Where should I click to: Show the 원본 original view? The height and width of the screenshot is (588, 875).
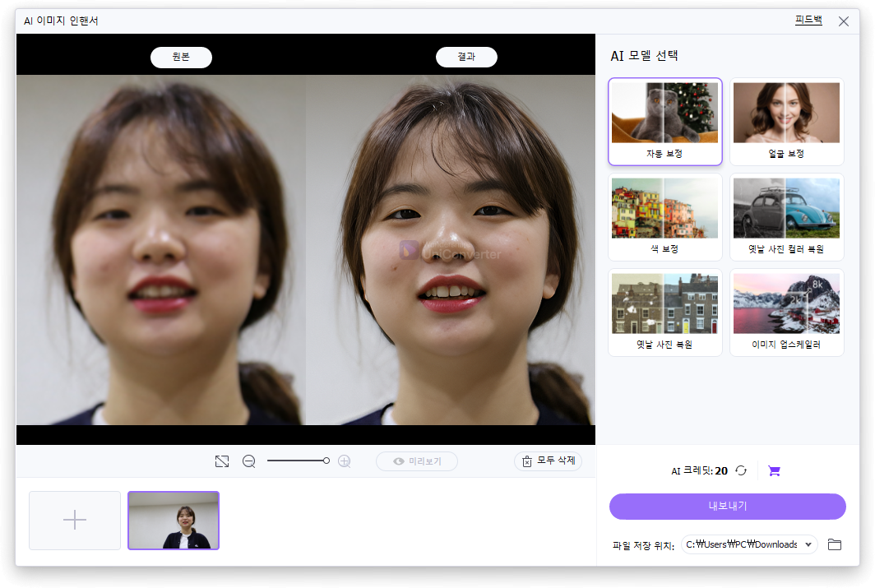(181, 57)
